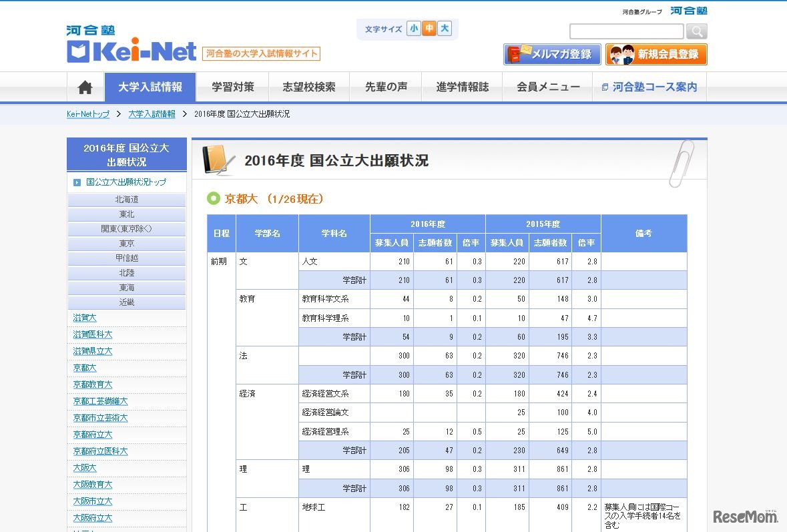This screenshot has height=532, width=787.
Task: Switch to the 志望校検索 tab
Action: pyautogui.click(x=309, y=87)
